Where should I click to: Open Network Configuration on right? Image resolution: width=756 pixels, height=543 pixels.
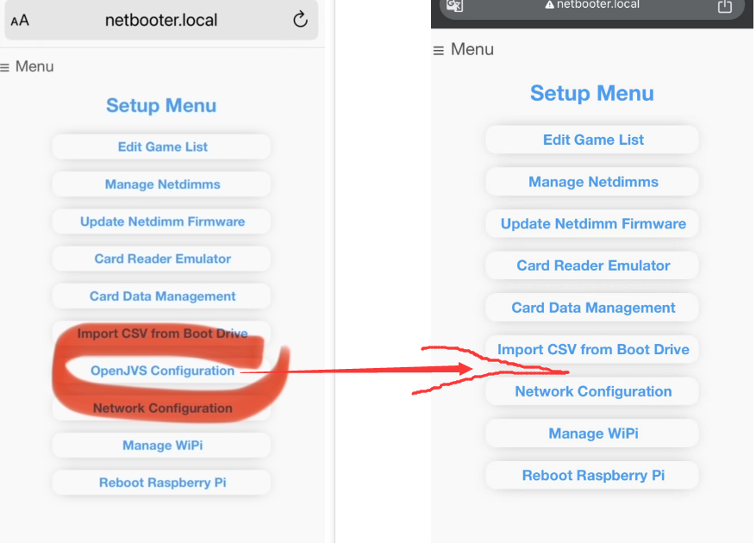pyautogui.click(x=592, y=391)
